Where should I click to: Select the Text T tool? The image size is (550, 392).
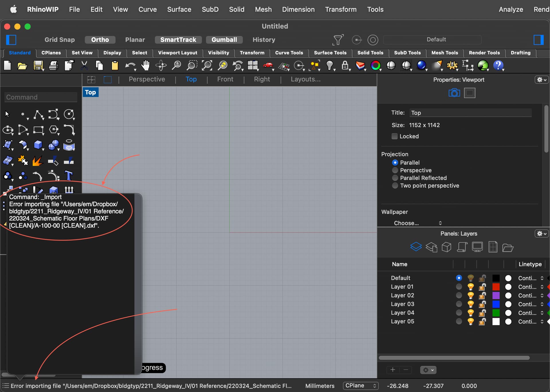click(x=69, y=175)
